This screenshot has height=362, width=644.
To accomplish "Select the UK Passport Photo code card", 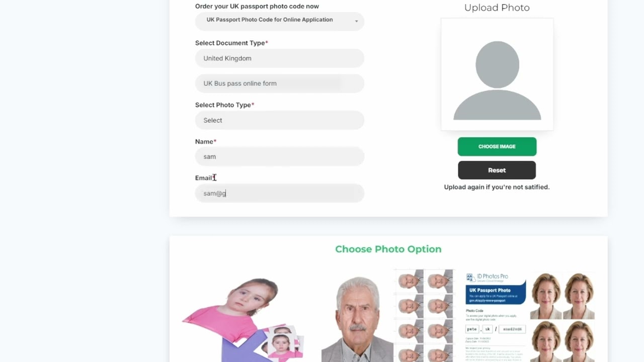I will (496, 317).
